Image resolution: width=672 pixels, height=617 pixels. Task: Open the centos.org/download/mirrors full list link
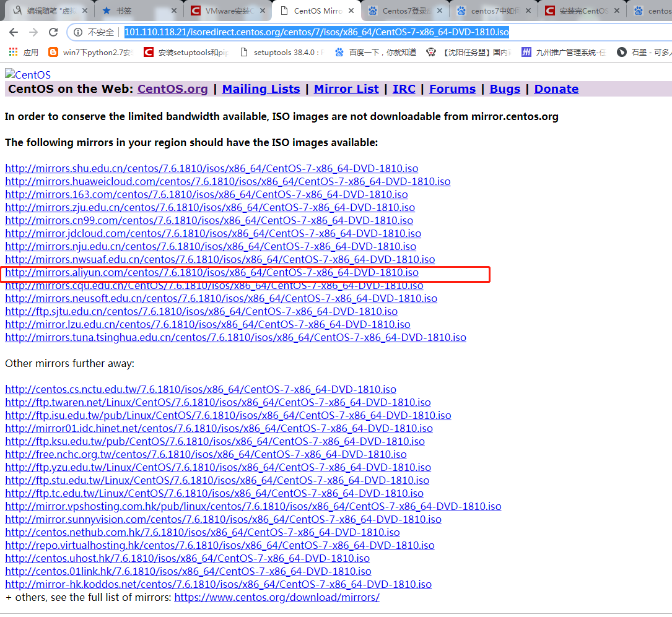pyautogui.click(x=277, y=597)
